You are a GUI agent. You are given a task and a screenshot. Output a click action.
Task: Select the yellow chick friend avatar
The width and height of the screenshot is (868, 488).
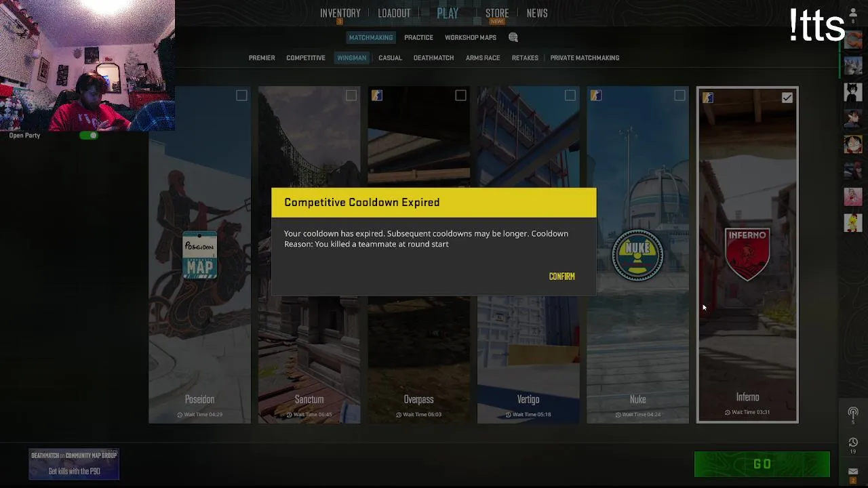point(853,222)
